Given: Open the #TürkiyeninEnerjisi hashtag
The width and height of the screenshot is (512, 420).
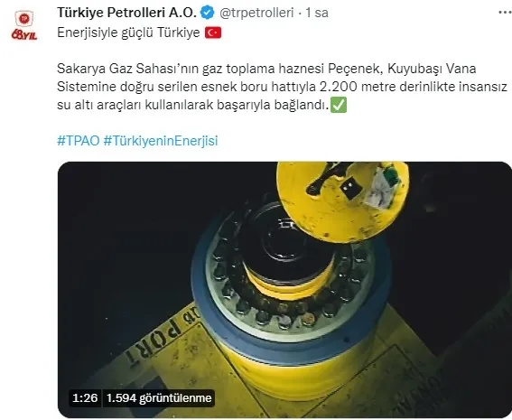Looking at the screenshot, I should click(161, 141).
